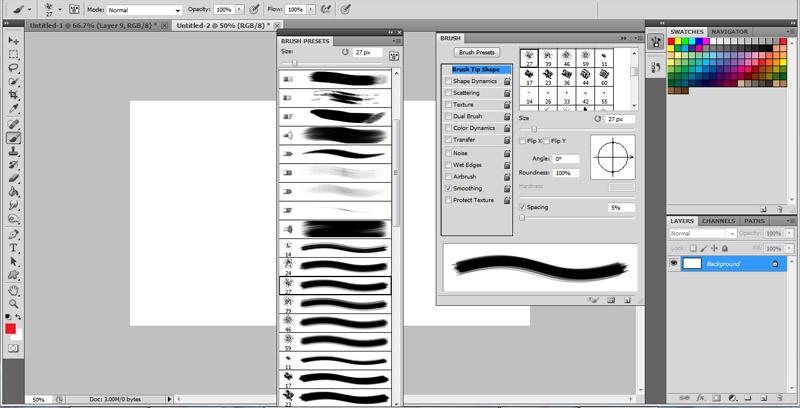The width and height of the screenshot is (800, 408).
Task: Select the Path Selection tool
Action: pyautogui.click(x=14, y=262)
